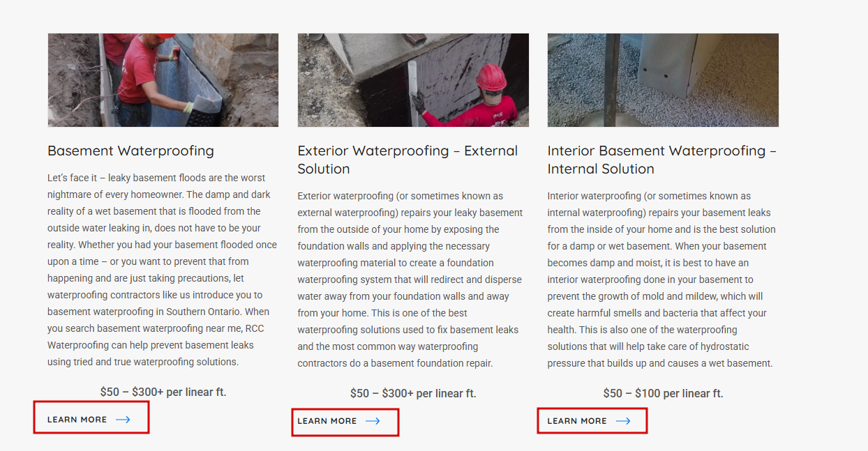
Task: Click the 'Basement Waterproofing' heading
Action: pyautogui.click(x=130, y=151)
